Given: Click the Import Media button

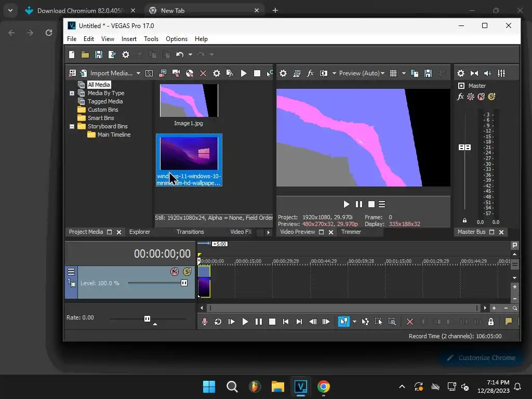Looking at the screenshot, I should [x=107, y=73].
